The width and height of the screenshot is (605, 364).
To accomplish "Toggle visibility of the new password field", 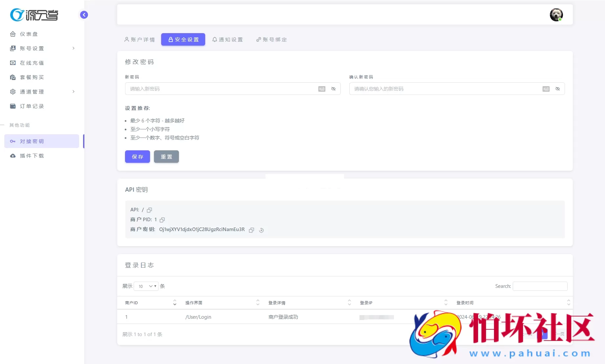I will (333, 89).
